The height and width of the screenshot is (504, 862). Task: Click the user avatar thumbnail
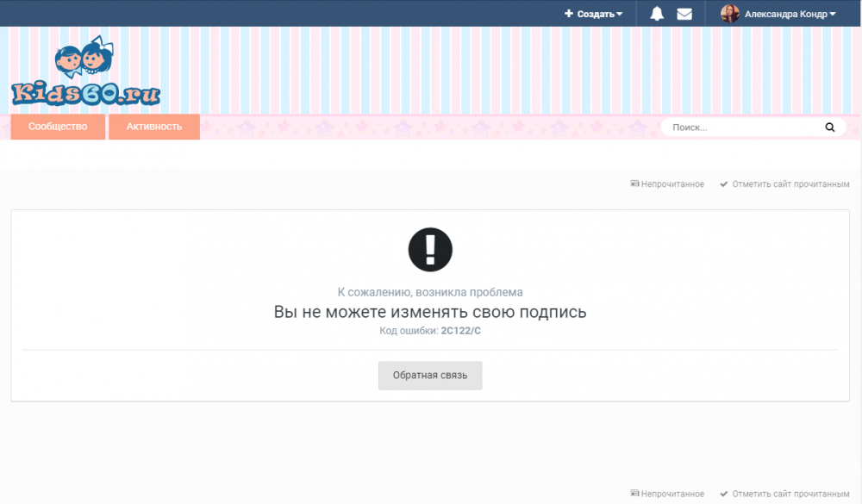pos(732,13)
